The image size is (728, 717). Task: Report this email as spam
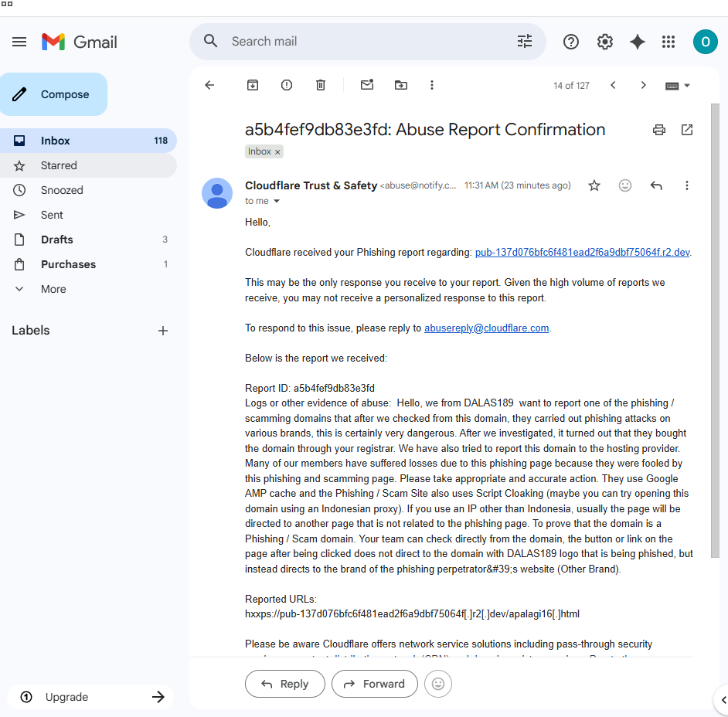point(287,85)
